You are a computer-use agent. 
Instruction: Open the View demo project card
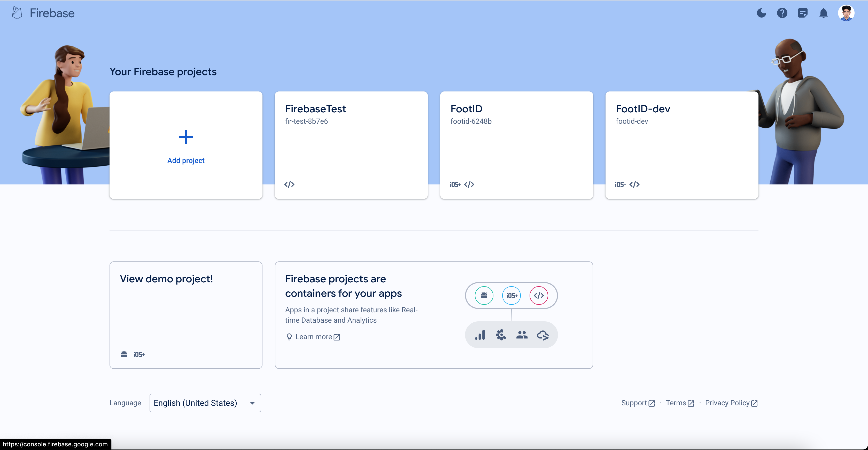click(186, 315)
